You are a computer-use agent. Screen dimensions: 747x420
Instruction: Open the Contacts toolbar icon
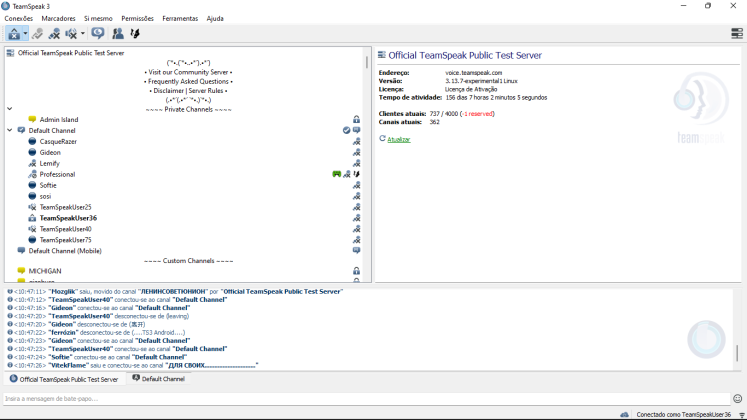coord(118,33)
